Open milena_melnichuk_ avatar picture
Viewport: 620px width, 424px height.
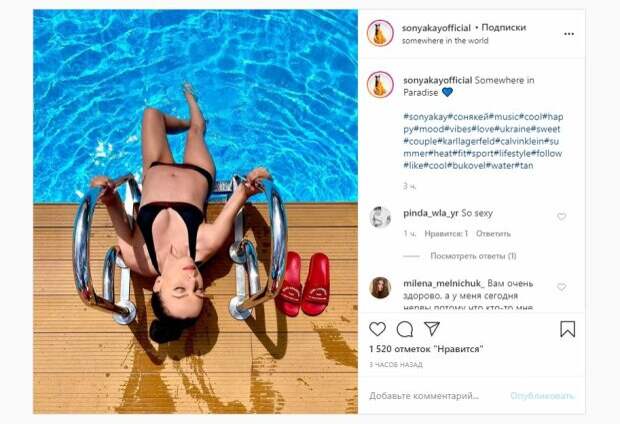click(x=380, y=288)
